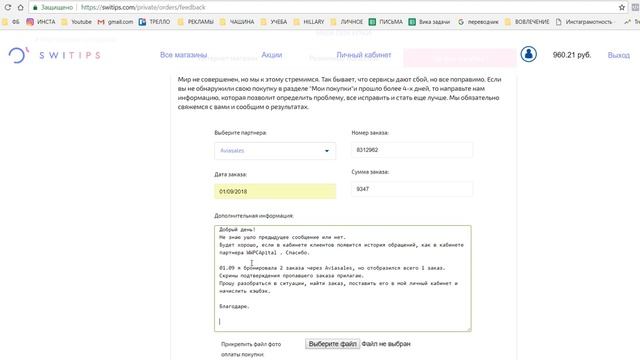Click the Выберите файл button
The image size is (640, 360).
[x=332, y=344]
